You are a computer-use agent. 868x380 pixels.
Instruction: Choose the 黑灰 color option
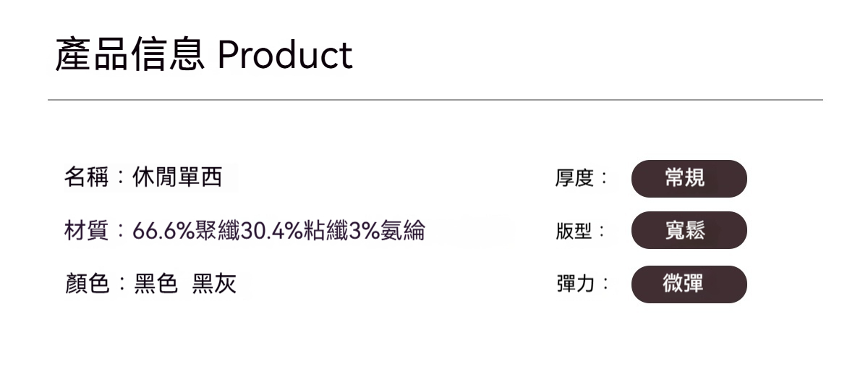(x=214, y=284)
